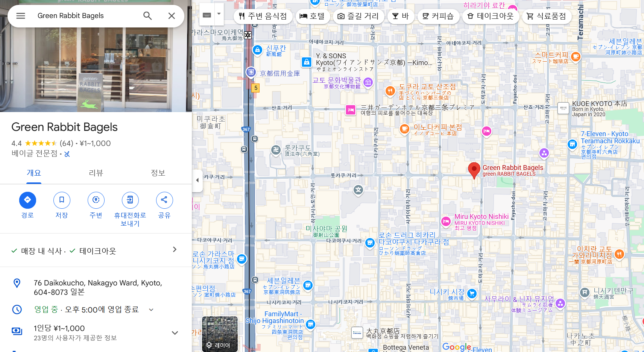The image size is (644, 352).
Task: Click the 니시키 시장 shopping icon
Action: pos(472,293)
